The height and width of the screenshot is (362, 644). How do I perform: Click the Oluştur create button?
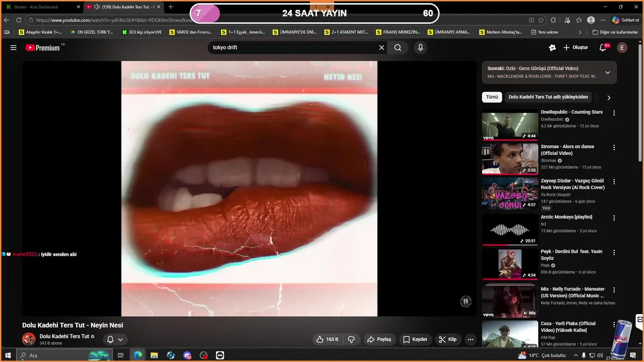pyautogui.click(x=576, y=48)
